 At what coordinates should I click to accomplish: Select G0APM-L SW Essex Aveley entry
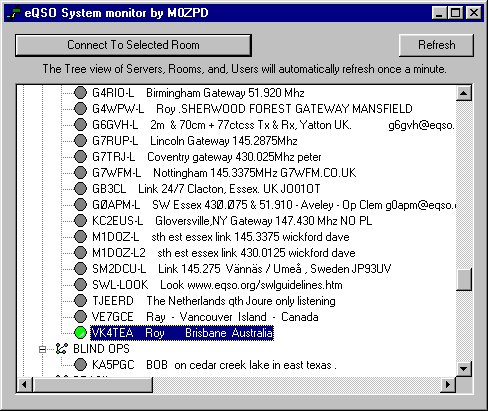coord(273,204)
